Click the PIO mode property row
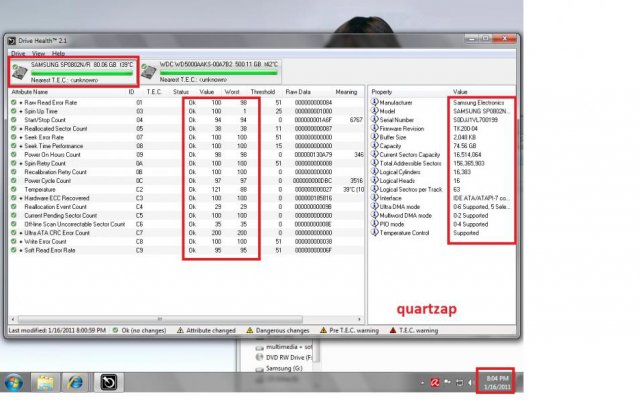 coord(442,224)
